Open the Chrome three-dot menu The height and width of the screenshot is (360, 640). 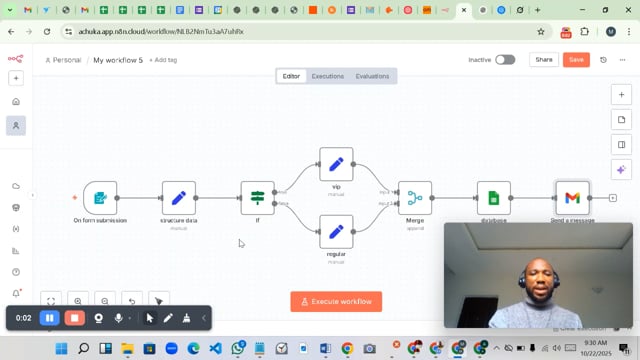coord(629,31)
